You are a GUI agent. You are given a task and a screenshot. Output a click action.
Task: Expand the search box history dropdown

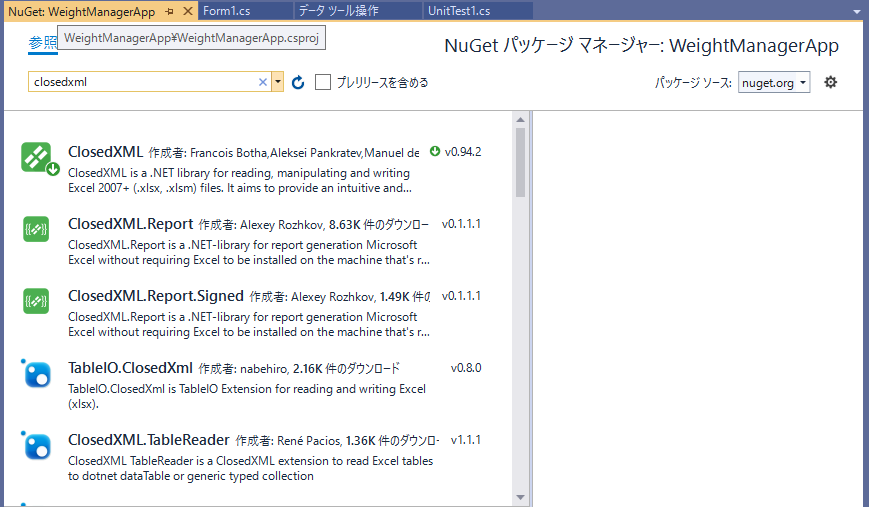coord(278,82)
